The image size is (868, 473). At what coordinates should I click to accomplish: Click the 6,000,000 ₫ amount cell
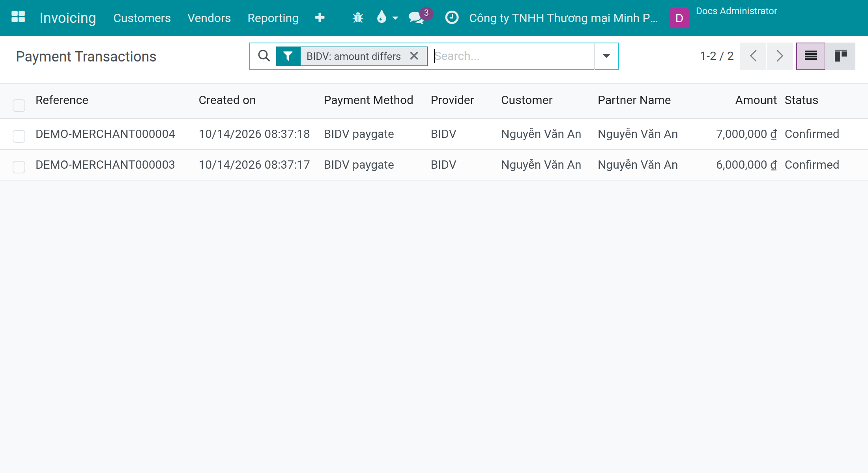[x=746, y=165]
